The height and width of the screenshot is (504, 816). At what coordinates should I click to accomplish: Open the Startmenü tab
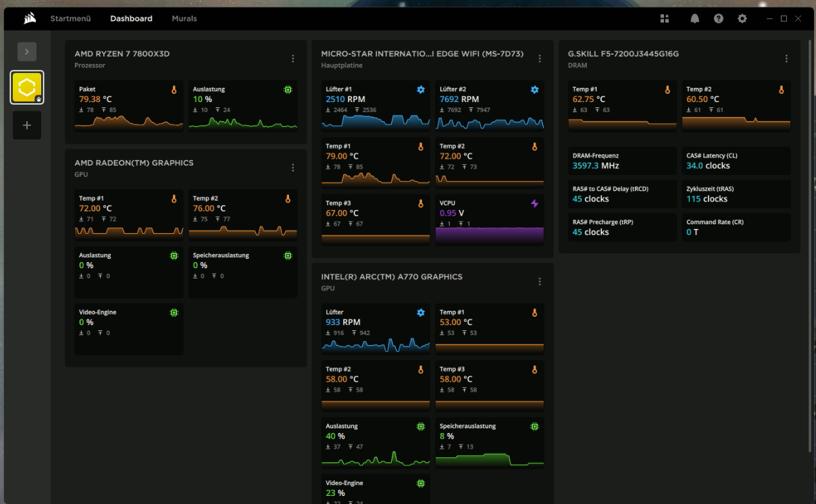click(70, 19)
